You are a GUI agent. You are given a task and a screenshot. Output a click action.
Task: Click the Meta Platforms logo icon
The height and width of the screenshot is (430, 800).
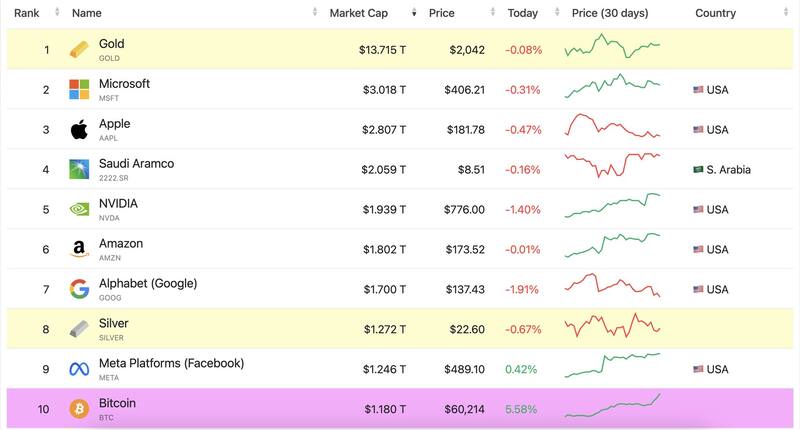pyautogui.click(x=79, y=370)
